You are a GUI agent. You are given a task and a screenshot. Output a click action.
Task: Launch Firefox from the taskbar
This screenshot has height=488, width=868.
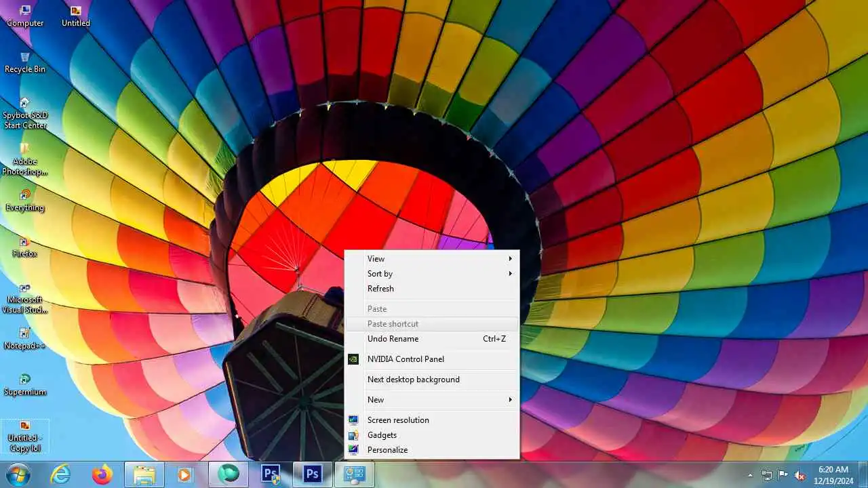[102, 474]
